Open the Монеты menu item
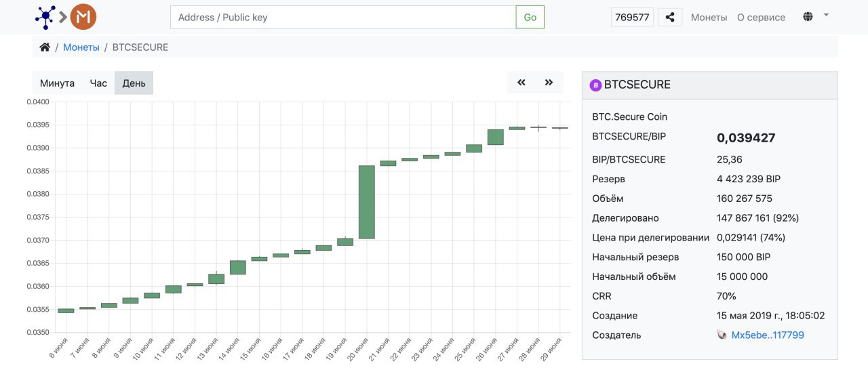This screenshot has width=868, height=372. (x=709, y=18)
